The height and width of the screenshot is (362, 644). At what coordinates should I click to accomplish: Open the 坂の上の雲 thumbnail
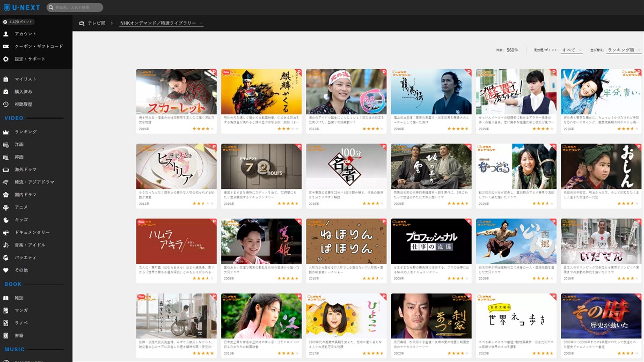pyautogui.click(x=431, y=166)
